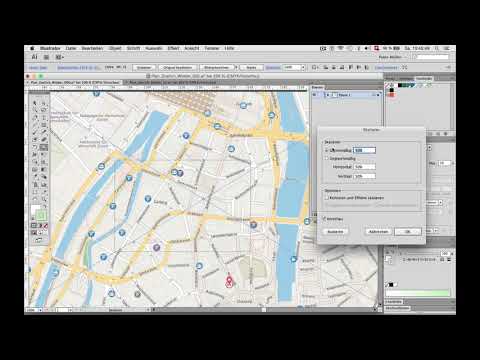The image size is (480, 360).
Task: Set paint mode to None in toolbox
Action: point(46,226)
